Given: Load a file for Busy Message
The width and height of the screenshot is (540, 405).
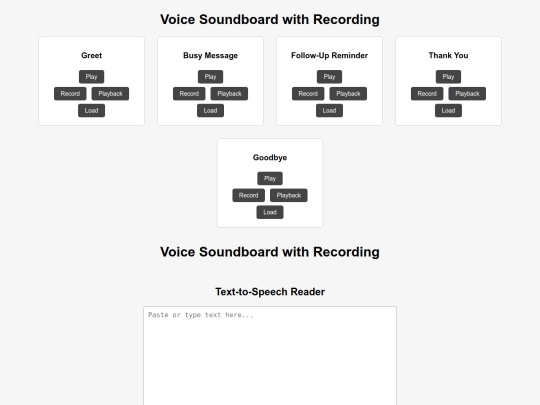Looking at the screenshot, I should (x=210, y=111).
